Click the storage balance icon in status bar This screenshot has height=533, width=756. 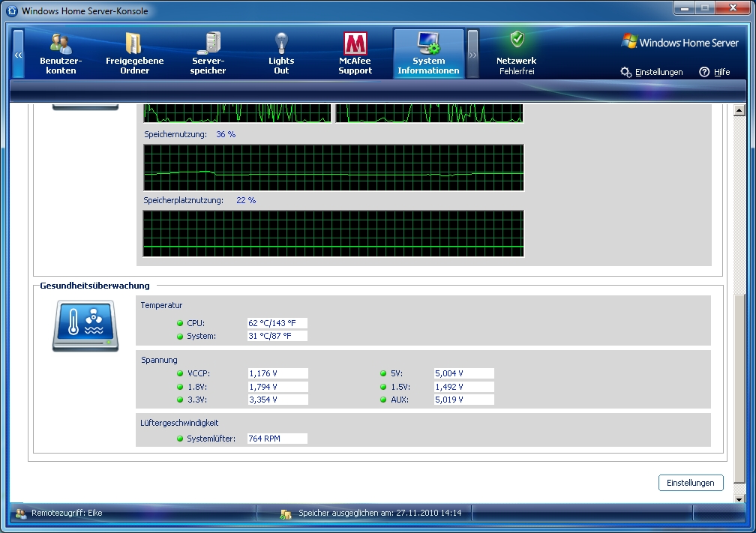pos(286,514)
